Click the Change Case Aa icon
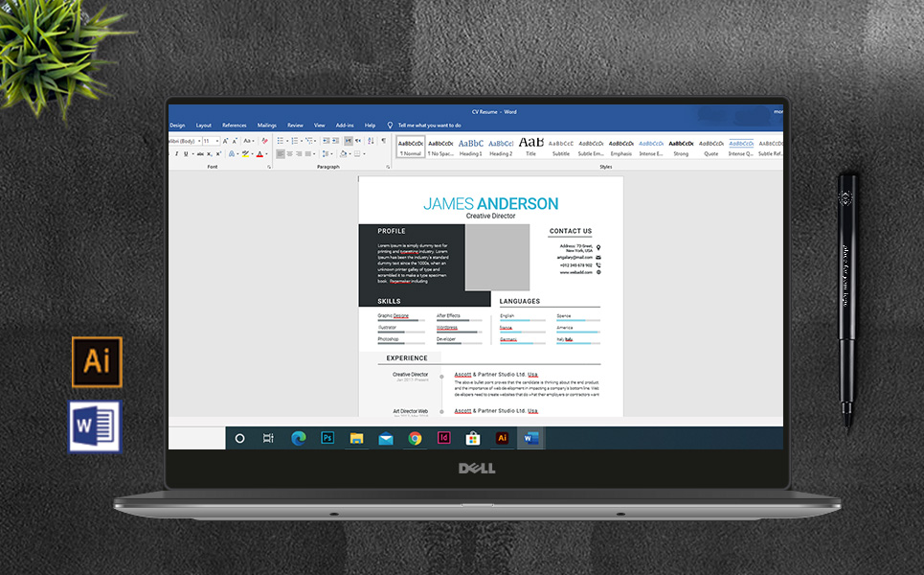924x575 pixels. coord(247,141)
